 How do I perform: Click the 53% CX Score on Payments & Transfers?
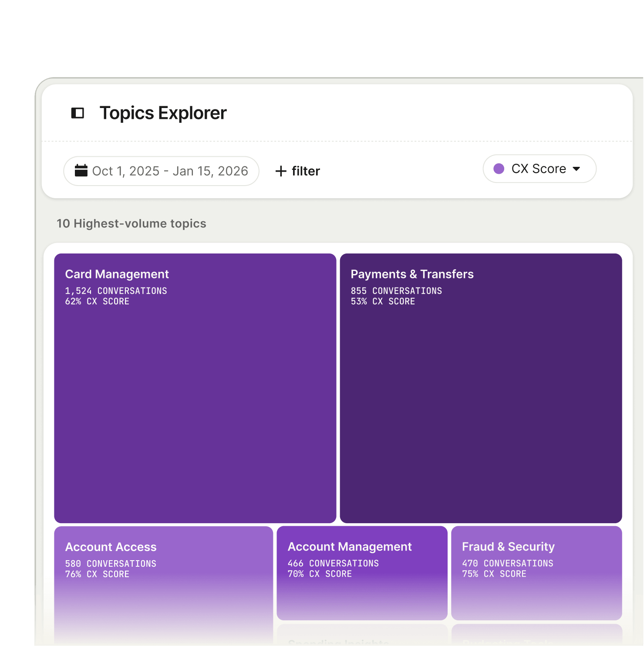coord(383,301)
